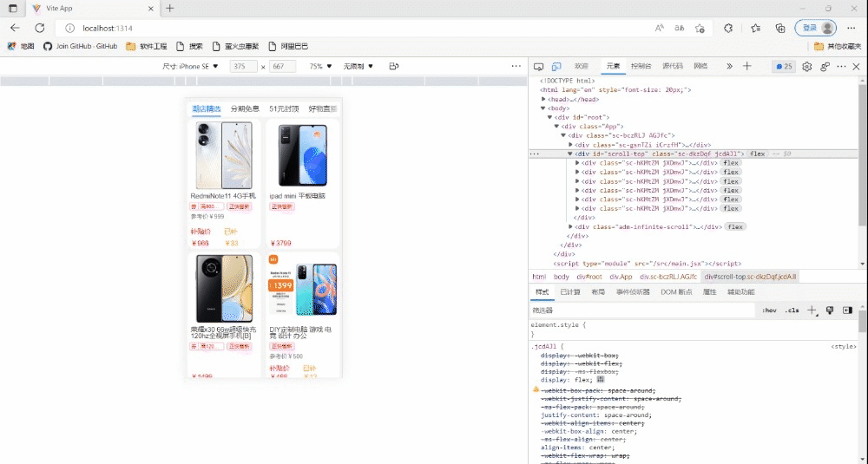
Task: Collapse the scroll-top div node
Action: (x=570, y=154)
